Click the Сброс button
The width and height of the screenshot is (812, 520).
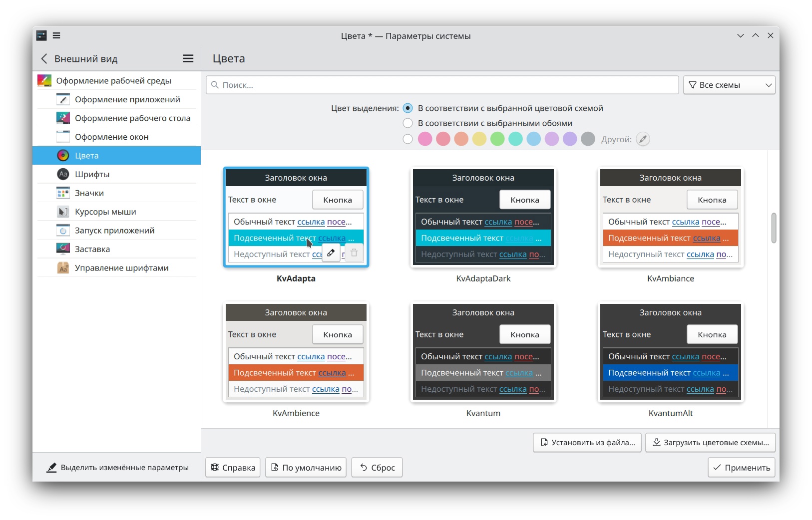[x=377, y=467]
